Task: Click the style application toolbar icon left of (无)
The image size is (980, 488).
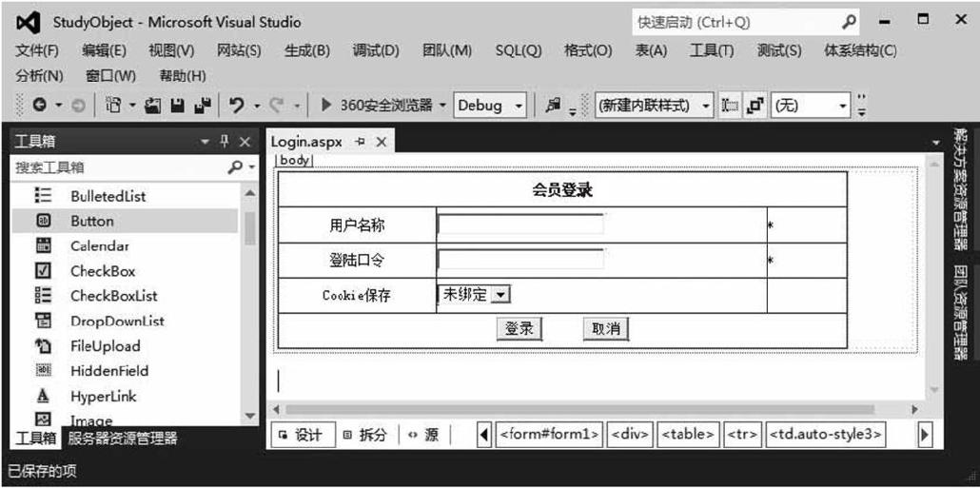Action: tap(728, 106)
